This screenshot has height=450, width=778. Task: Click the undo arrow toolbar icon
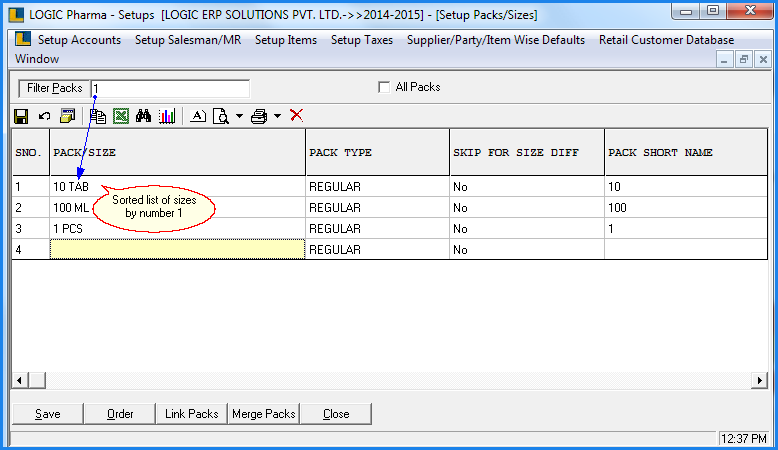(45, 117)
